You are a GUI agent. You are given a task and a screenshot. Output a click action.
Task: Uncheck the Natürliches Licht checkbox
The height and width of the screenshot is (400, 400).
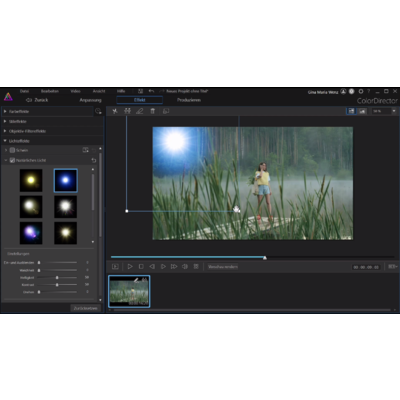point(12,160)
